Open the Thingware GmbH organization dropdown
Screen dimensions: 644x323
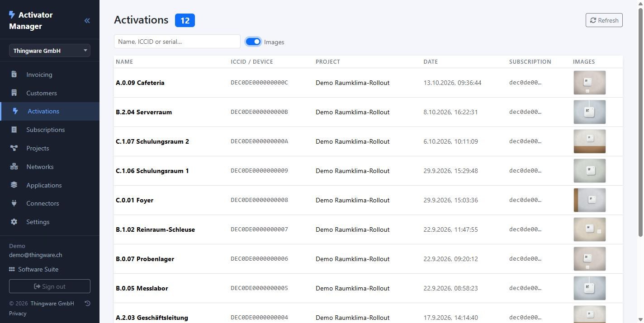pos(50,51)
